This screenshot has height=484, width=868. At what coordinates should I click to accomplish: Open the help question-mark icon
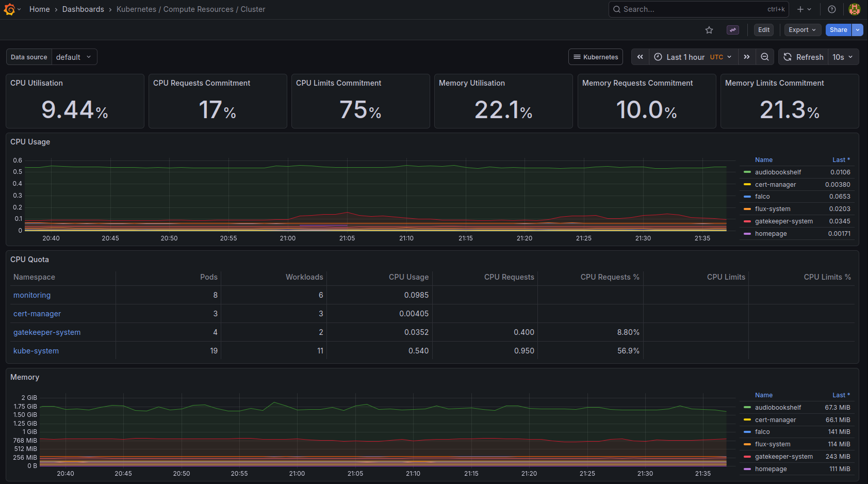pyautogui.click(x=832, y=9)
